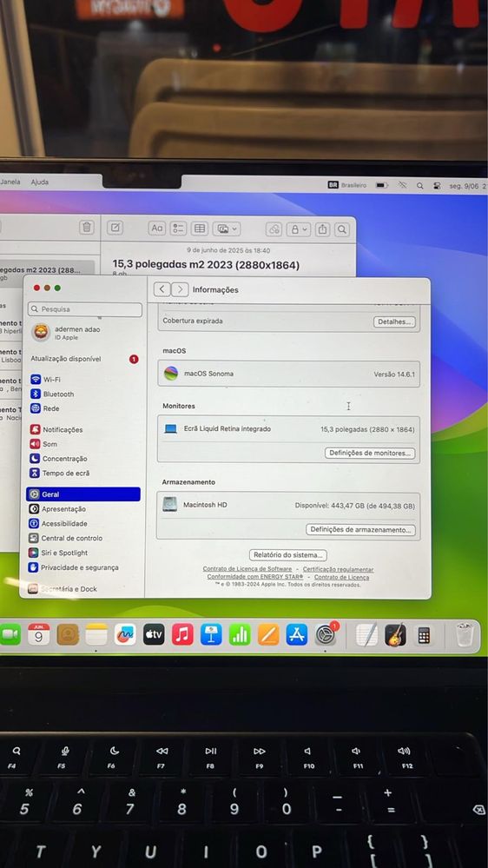Select Bluetooth in Settings sidebar
Viewport: 488px width, 868px height.
pyautogui.click(x=83, y=394)
